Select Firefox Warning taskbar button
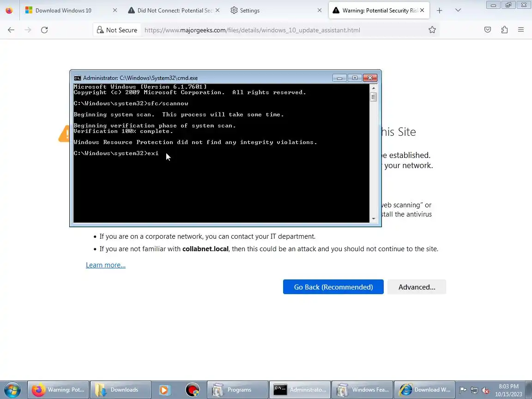The height and width of the screenshot is (399, 532). pyautogui.click(x=58, y=390)
